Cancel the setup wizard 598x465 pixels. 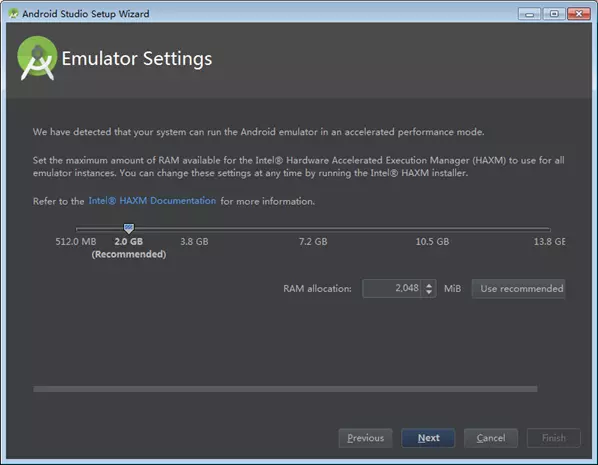coord(491,438)
